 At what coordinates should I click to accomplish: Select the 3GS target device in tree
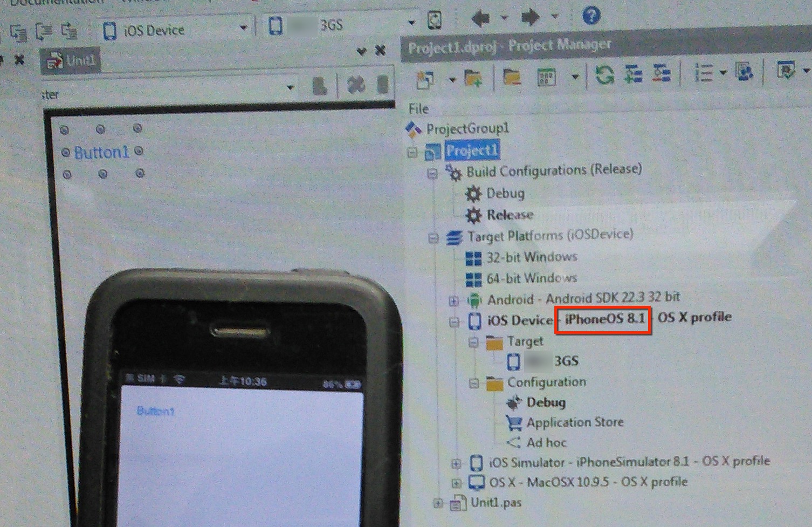pos(552,361)
